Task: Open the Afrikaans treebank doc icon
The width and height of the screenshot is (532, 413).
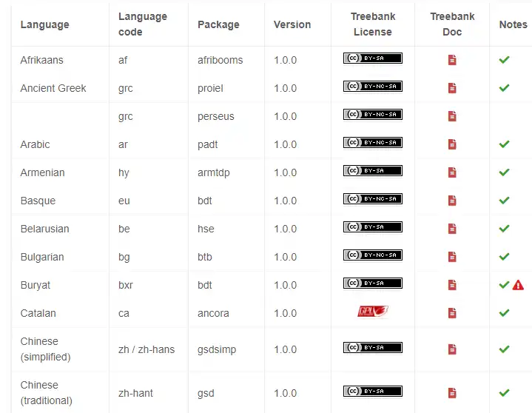Action: click(452, 60)
